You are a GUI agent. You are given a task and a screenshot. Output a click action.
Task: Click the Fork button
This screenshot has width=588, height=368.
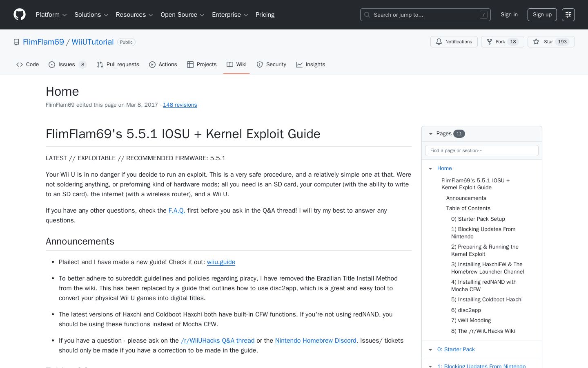(503, 42)
